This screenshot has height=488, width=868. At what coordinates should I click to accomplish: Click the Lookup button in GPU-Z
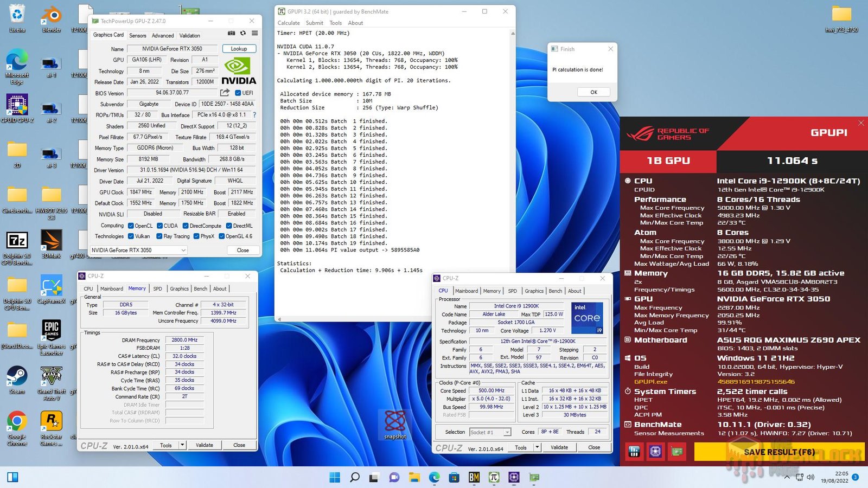coord(239,48)
